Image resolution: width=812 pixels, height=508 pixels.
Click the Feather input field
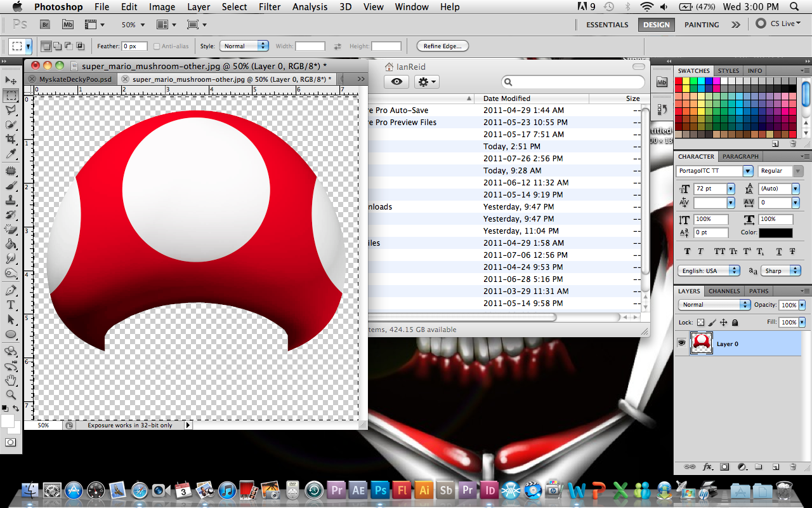pos(135,46)
